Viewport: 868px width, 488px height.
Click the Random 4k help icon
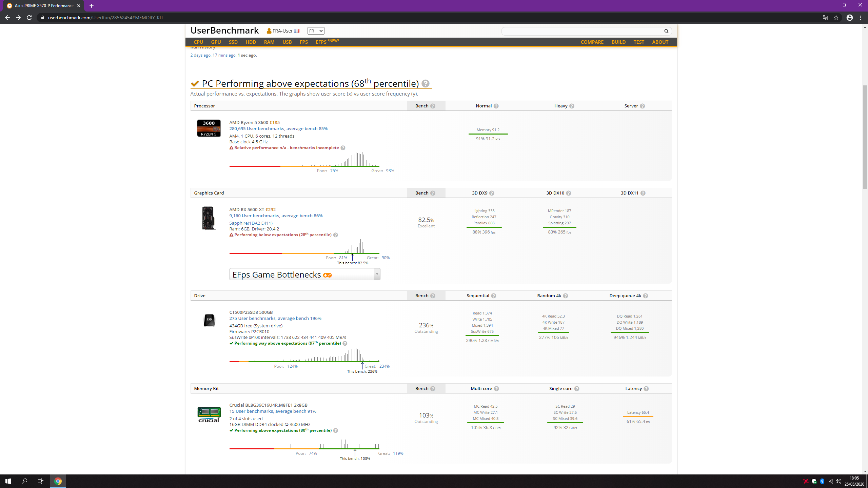[566, 296]
